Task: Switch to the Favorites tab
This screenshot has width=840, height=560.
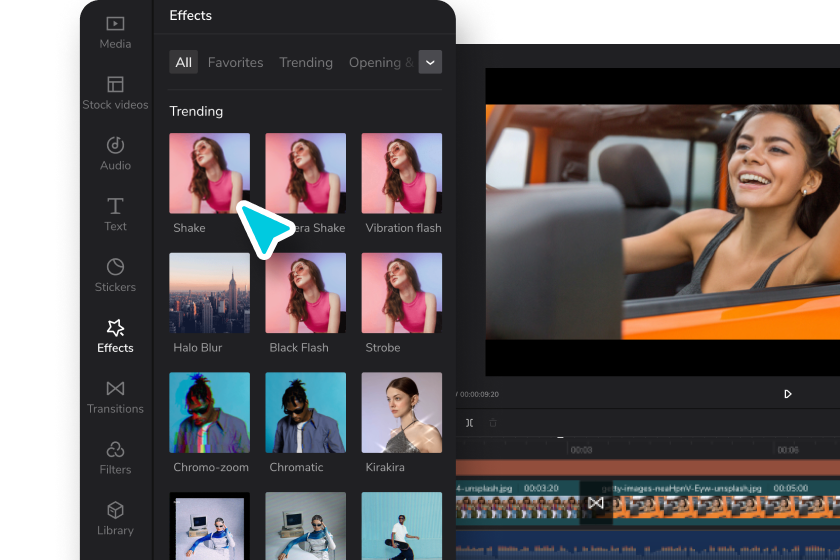Action: click(x=235, y=62)
